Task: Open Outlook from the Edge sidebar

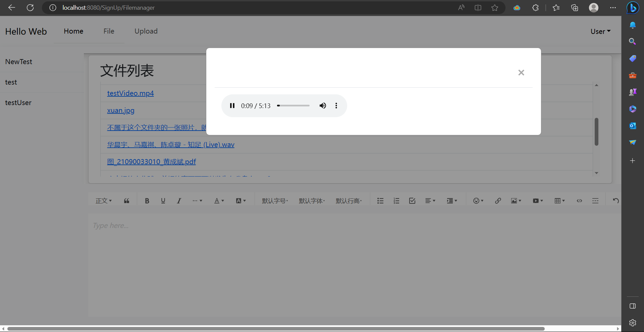Action: click(633, 126)
